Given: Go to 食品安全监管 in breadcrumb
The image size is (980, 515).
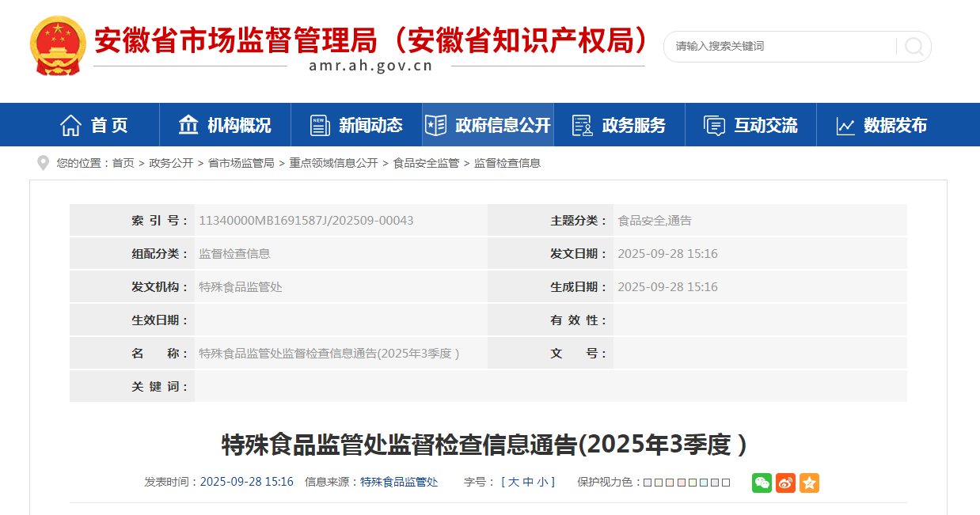Looking at the screenshot, I should (x=426, y=163).
